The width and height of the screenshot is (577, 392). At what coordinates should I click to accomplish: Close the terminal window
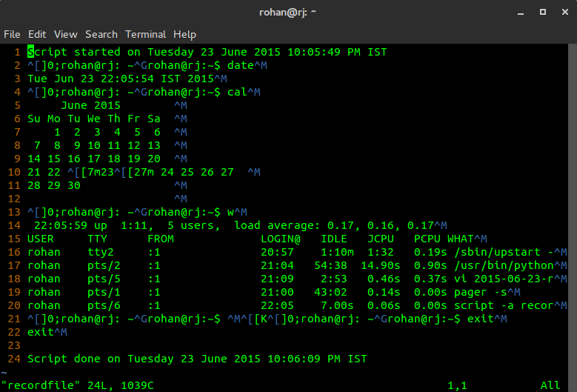click(565, 12)
